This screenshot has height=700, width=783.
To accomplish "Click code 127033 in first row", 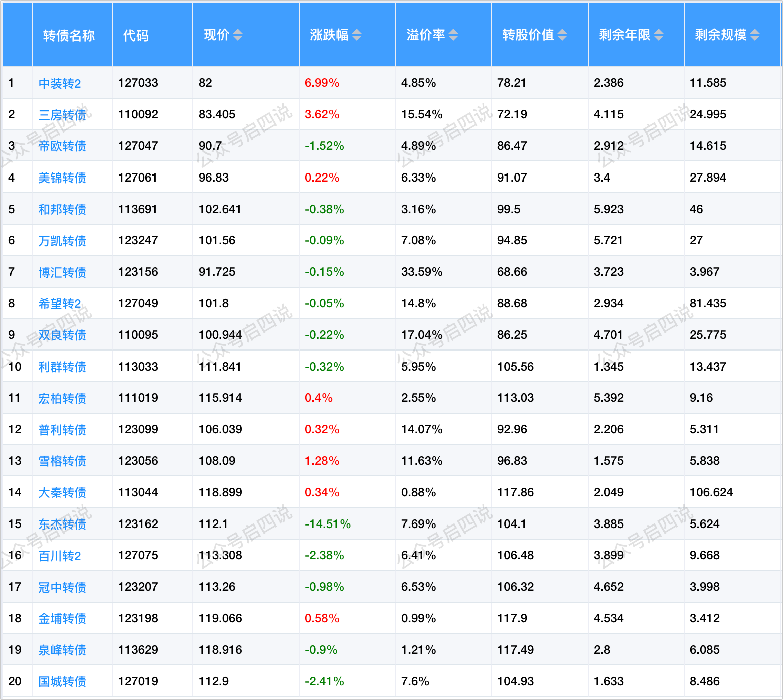I will pos(138,83).
